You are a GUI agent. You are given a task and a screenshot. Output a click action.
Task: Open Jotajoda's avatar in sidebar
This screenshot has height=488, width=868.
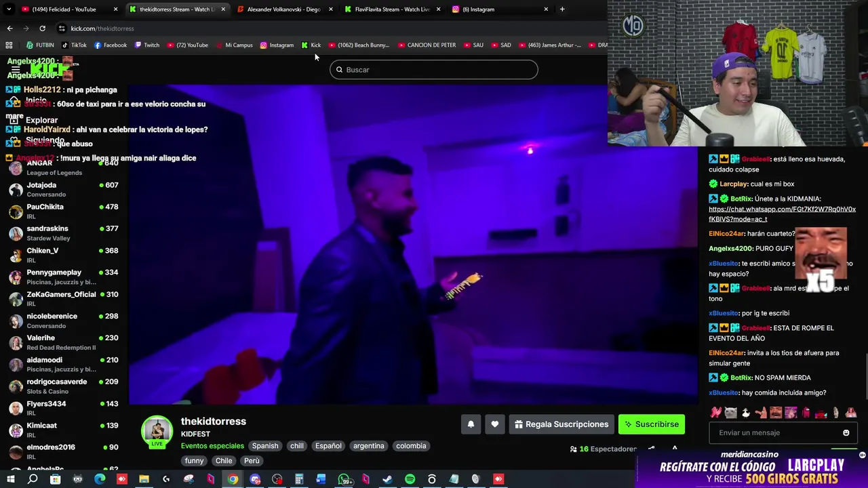pyautogui.click(x=16, y=190)
